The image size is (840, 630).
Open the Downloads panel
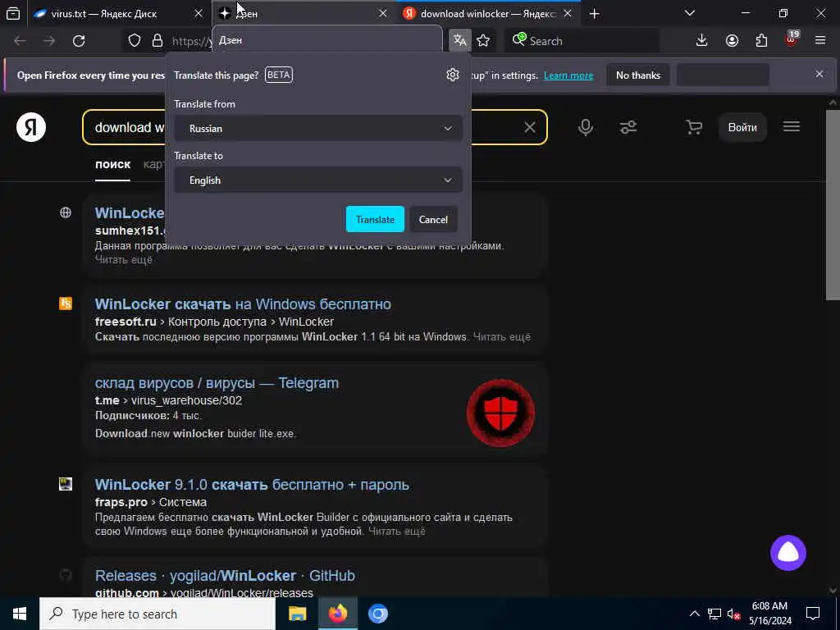click(x=702, y=41)
